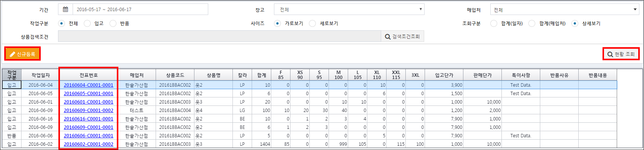Click the 2016-06-04 date cell
The width and height of the screenshot is (644, 150).
point(40,85)
